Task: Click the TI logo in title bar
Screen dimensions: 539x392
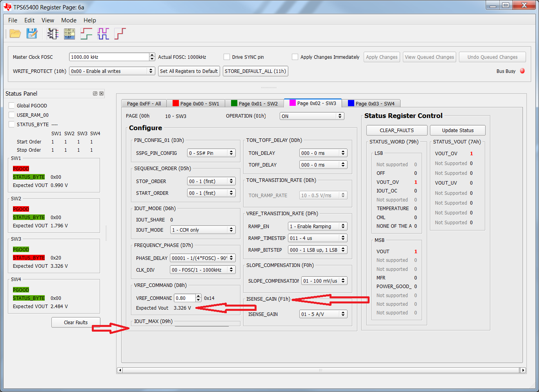Action: [7, 7]
